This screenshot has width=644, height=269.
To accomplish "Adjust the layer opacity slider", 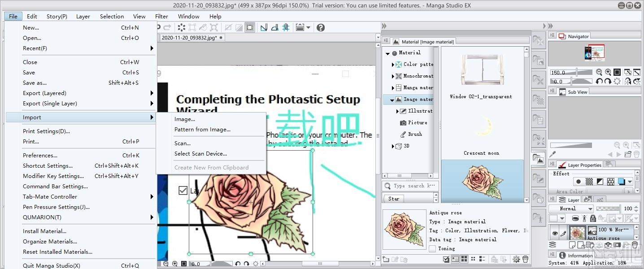I will (x=608, y=208).
